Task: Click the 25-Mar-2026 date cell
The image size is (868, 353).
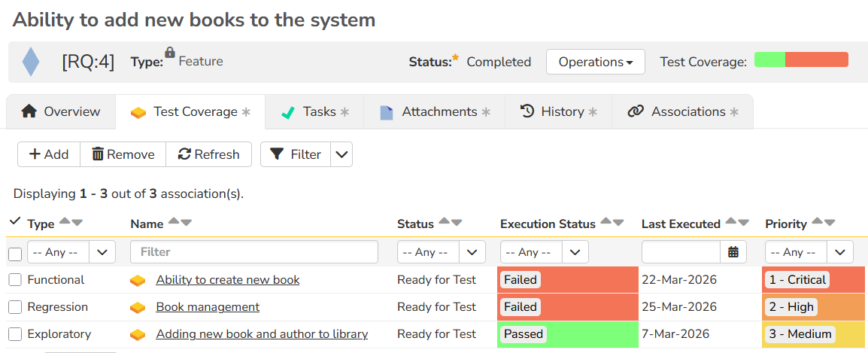Action: [x=679, y=307]
